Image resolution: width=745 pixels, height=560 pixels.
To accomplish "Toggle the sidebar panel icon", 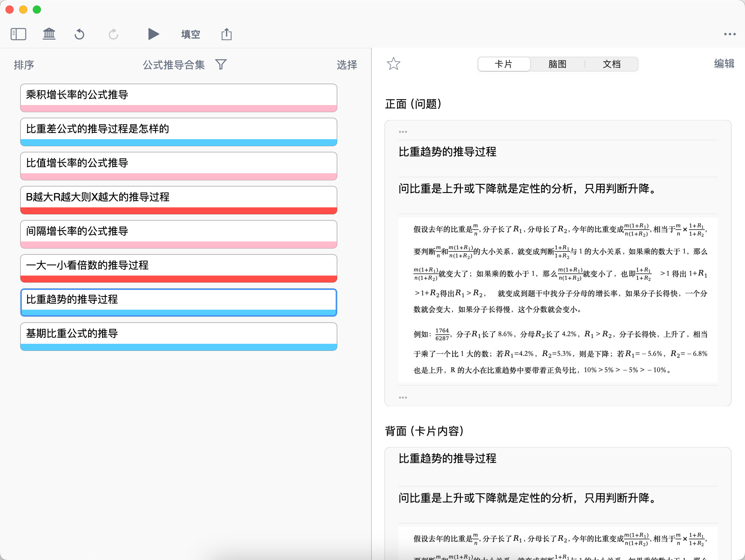I will click(18, 34).
